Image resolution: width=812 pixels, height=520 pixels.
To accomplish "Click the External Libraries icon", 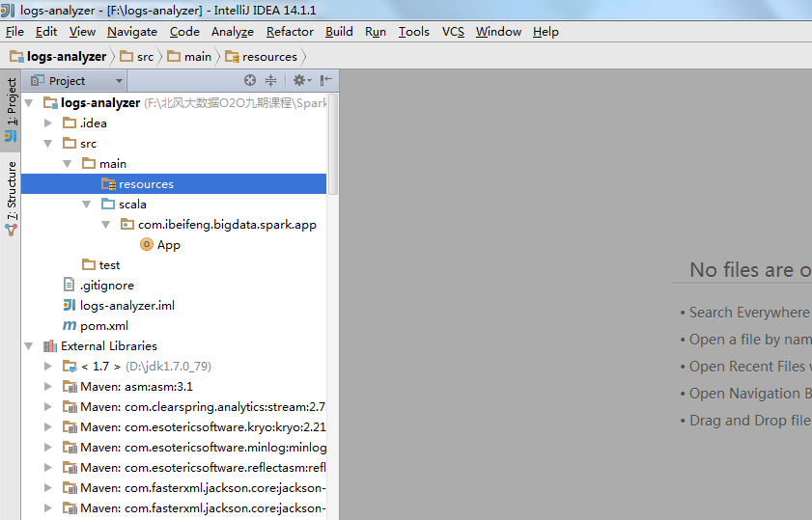I will pos(50,345).
